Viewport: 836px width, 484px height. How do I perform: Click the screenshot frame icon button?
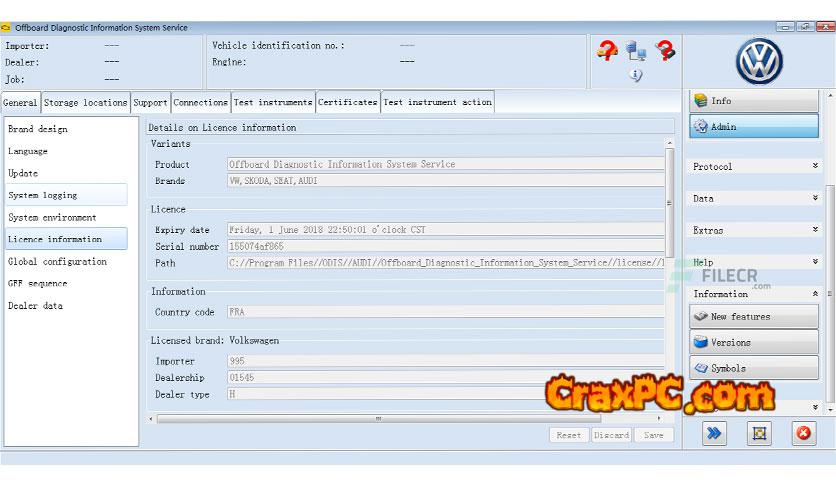pyautogui.click(x=759, y=433)
